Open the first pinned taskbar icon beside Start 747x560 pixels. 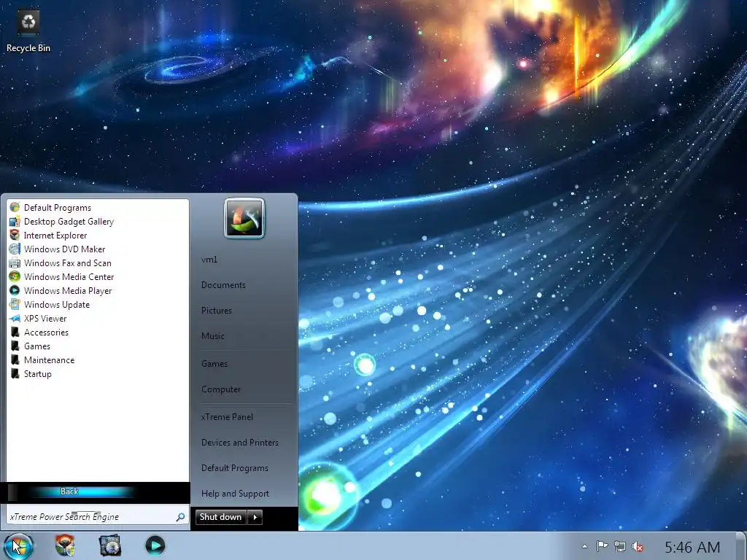pyautogui.click(x=65, y=545)
